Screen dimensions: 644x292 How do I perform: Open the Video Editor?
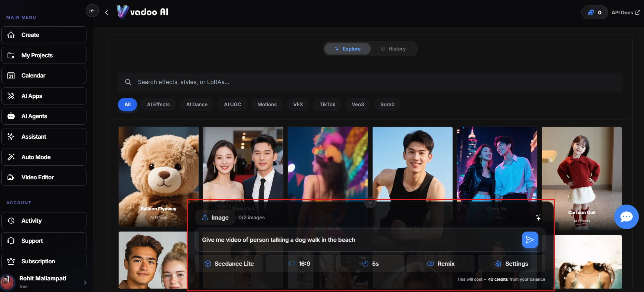coord(44,177)
